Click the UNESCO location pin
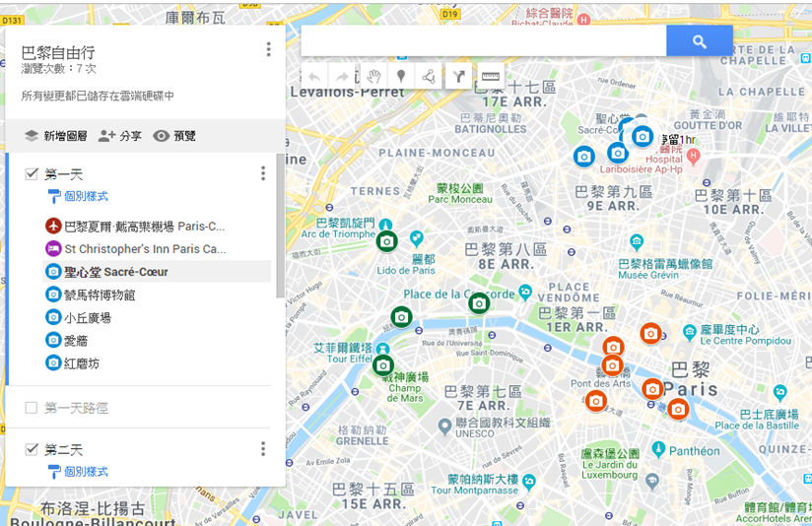Screen dimensions: 812x526 (444, 427)
